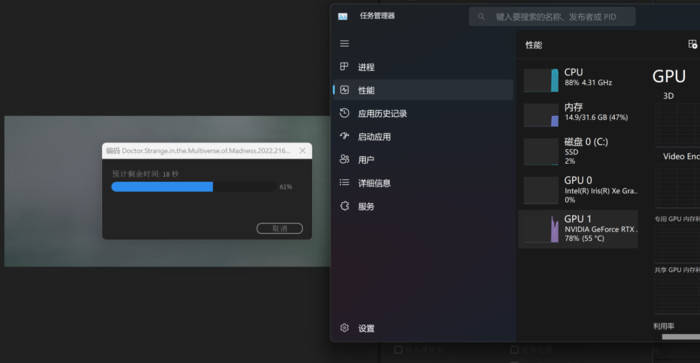This screenshot has height=363, width=700.
Task: Click the 性能 header title
Action: tap(533, 45)
